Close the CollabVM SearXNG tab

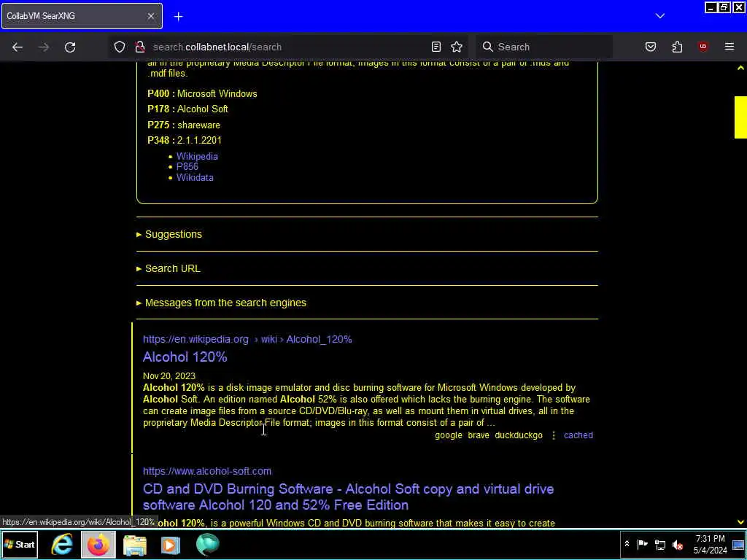(150, 16)
